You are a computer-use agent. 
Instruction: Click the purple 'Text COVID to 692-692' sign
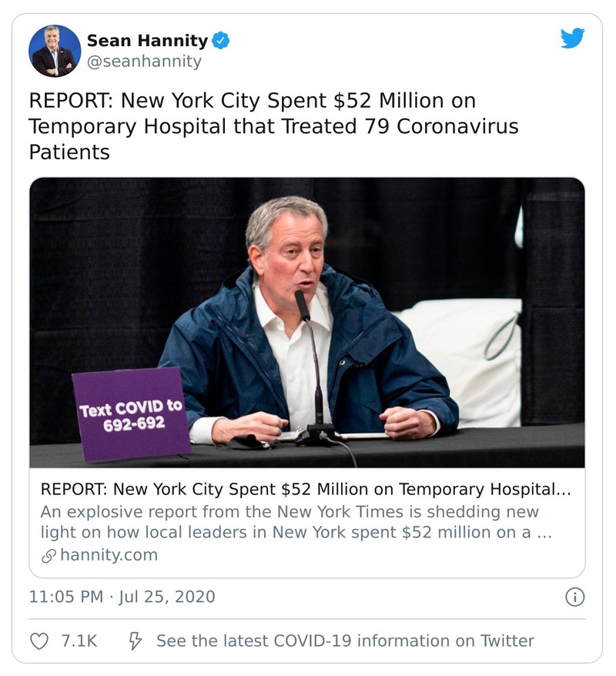coord(131,414)
